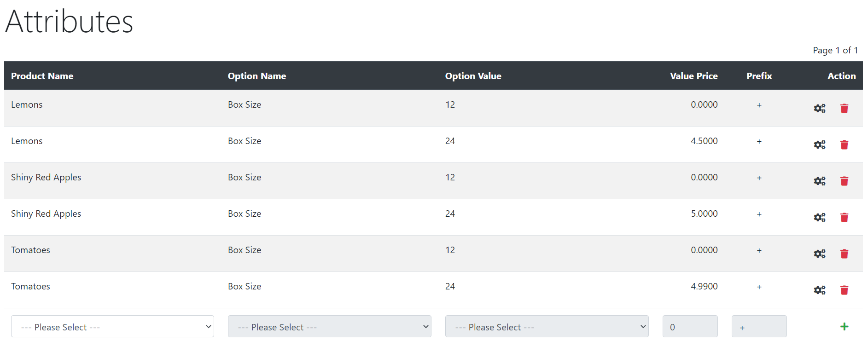Open the product name Please Select dropdown
This screenshot has width=868, height=358.
(112, 326)
